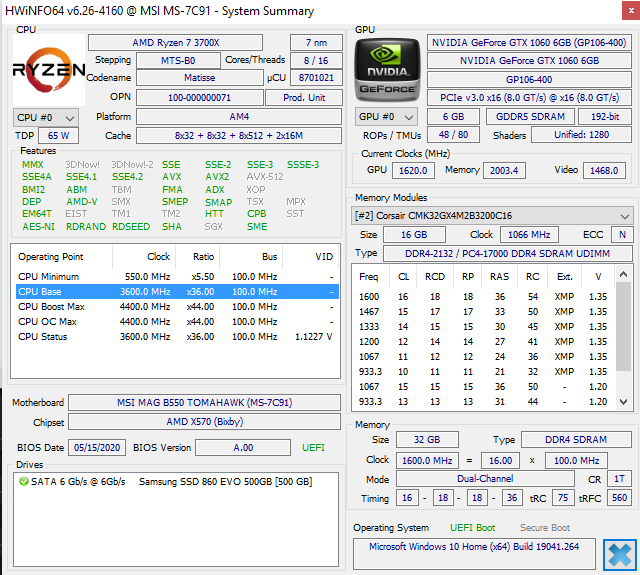The width and height of the screenshot is (640, 575).
Task: Click the Prod. Unit field
Action: point(304,98)
